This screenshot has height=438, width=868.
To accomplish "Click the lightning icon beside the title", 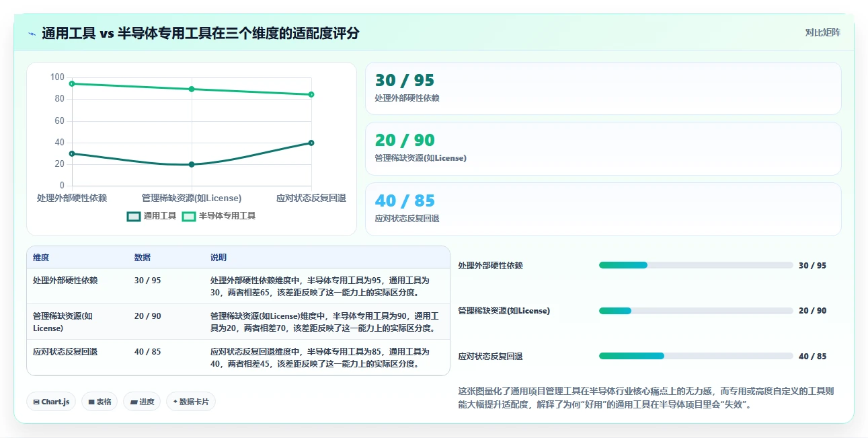I will [x=32, y=33].
